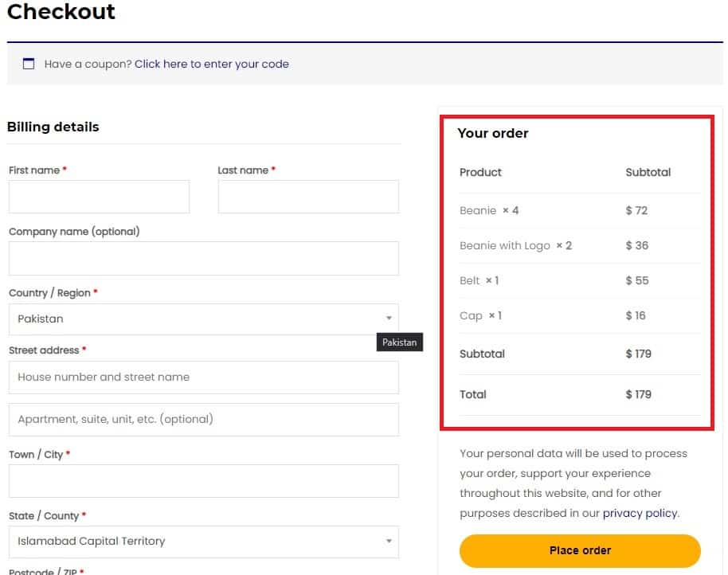Click the coupon calendar icon
Viewport: 728px width, 575px height.
point(29,64)
